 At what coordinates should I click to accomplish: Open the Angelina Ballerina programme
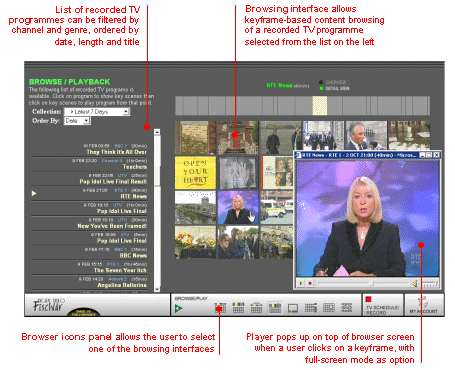[122, 285]
